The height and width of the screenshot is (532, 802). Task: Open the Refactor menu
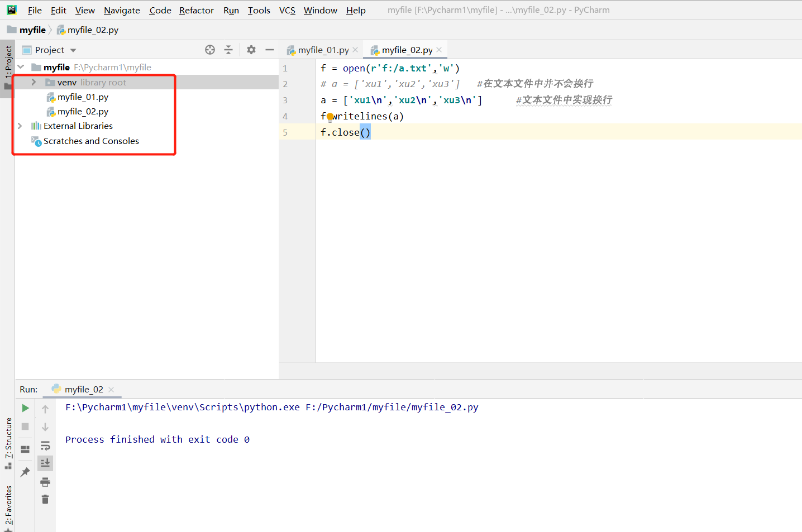point(197,10)
